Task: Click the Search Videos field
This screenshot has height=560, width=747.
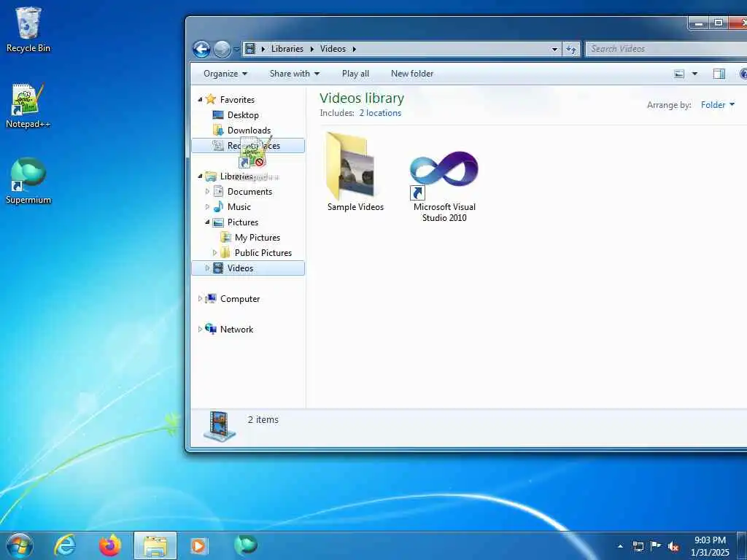Action: click(x=665, y=49)
